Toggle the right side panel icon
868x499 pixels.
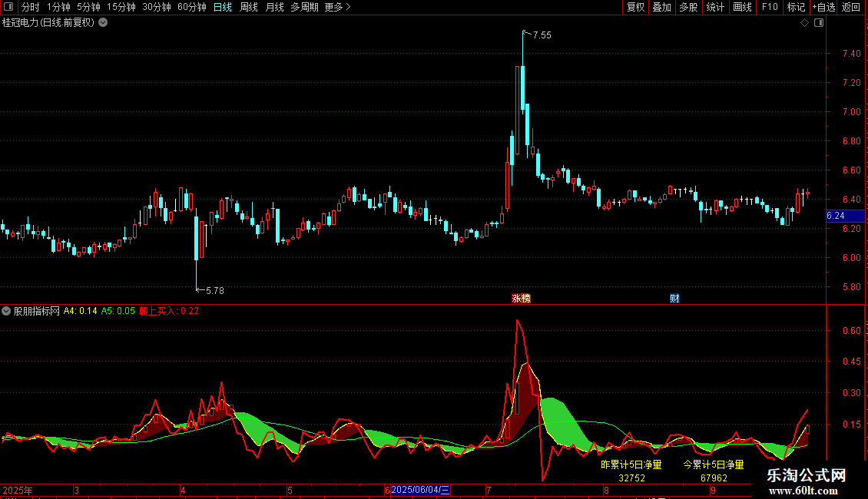[x=819, y=23]
